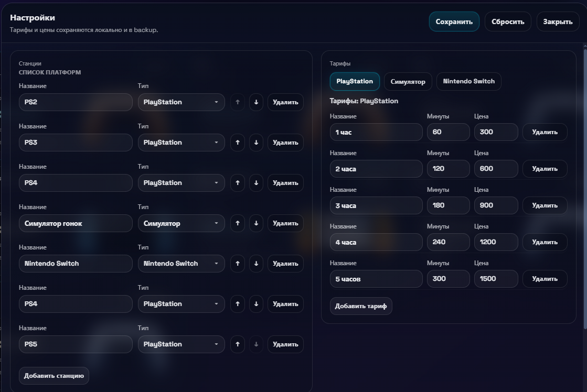Edit the Симулятор гонок name field
Screen dimensions: 587x392
click(x=76, y=223)
